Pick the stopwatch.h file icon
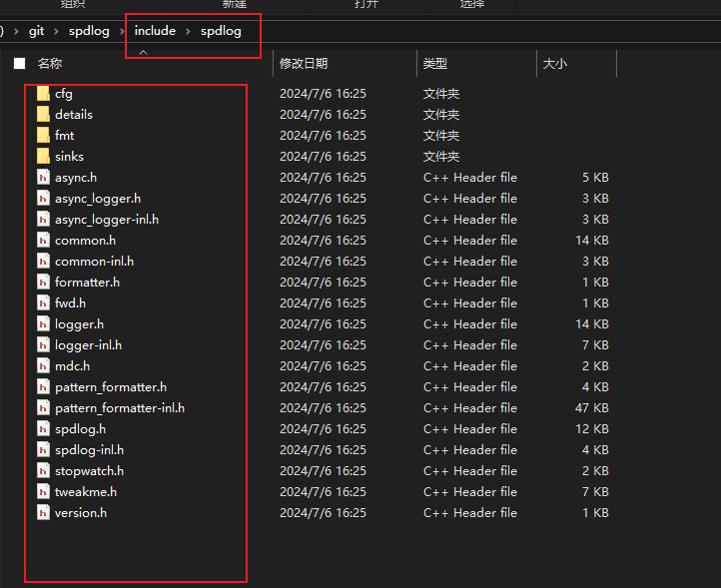Screen dimensions: 721x588 coord(43,471)
